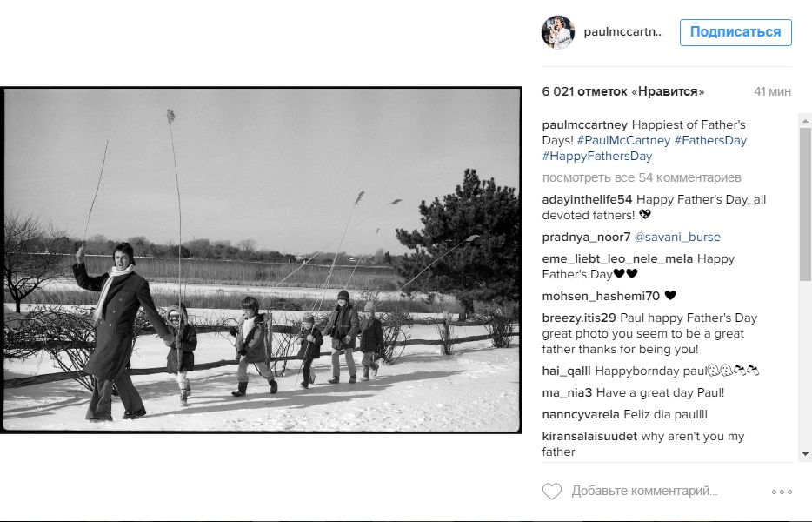Open the #FathersDay hashtag
This screenshot has width=812, height=522.
[710, 140]
